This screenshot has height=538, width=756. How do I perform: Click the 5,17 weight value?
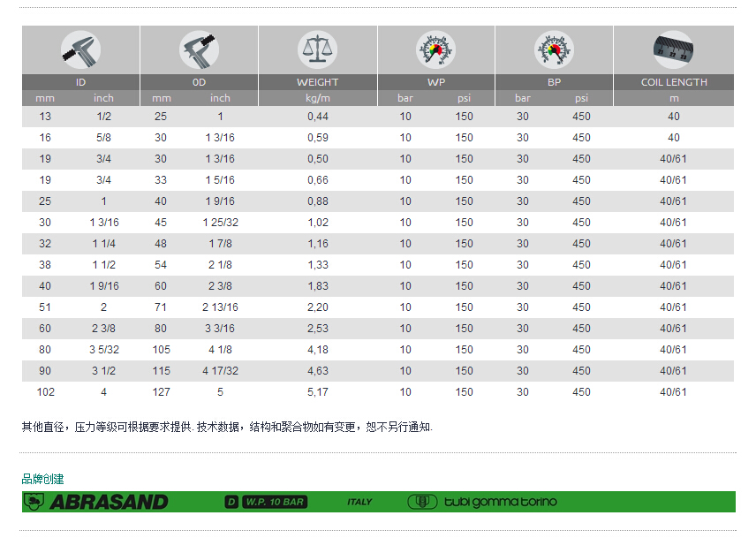coord(317,392)
